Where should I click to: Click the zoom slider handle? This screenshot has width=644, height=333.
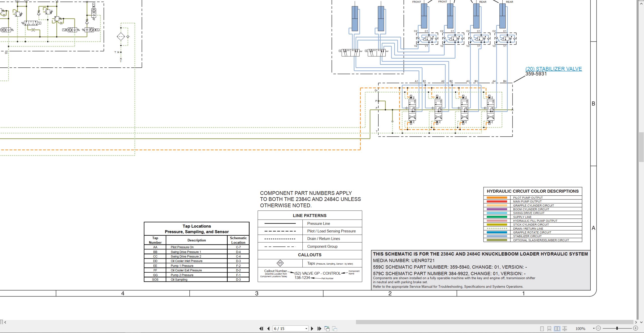point(617,328)
